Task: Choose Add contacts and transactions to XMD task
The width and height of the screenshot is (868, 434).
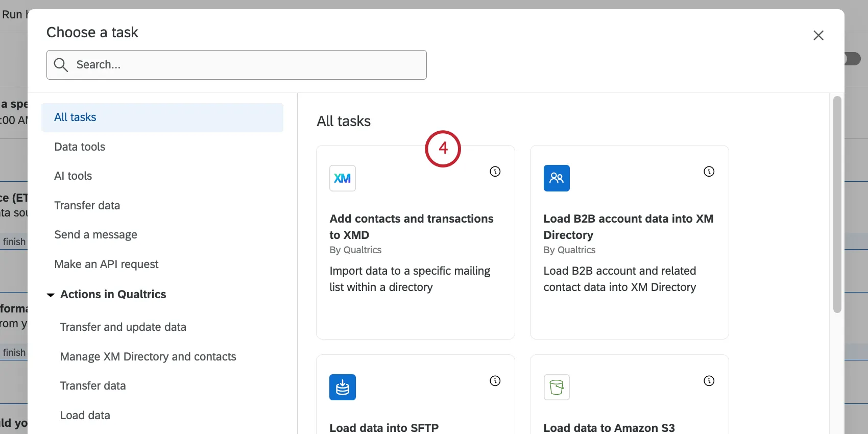Action: coord(411,227)
